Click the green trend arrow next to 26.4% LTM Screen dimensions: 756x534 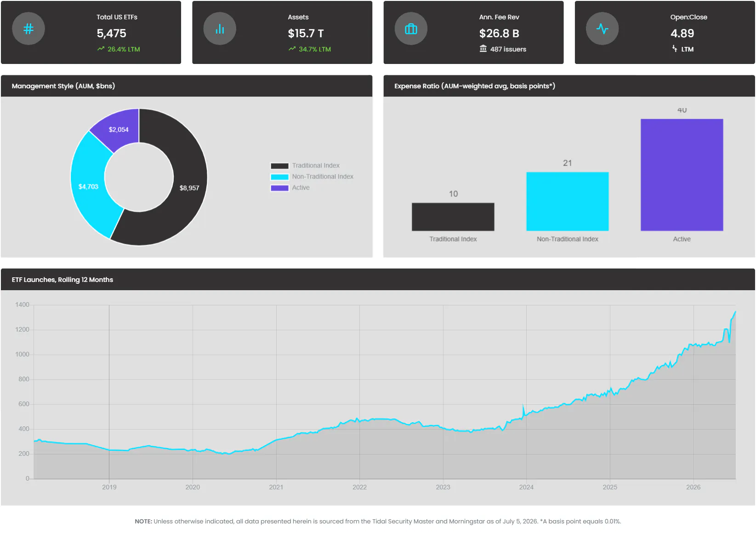(101, 49)
